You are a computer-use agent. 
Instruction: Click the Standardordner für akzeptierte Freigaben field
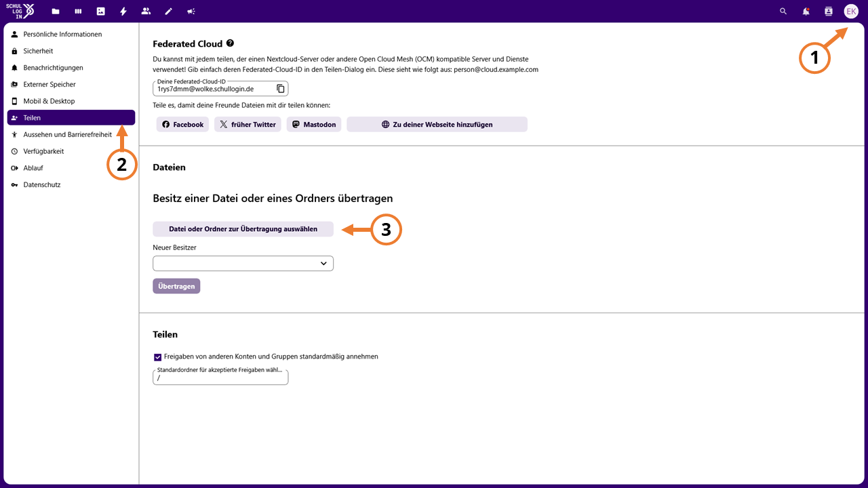(220, 378)
